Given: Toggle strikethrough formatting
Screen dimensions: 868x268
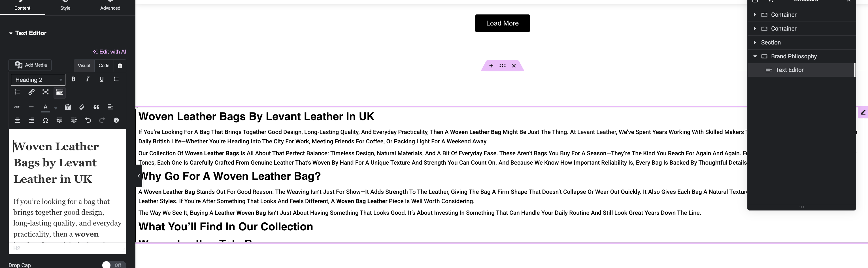Looking at the screenshot, I should point(17,107).
